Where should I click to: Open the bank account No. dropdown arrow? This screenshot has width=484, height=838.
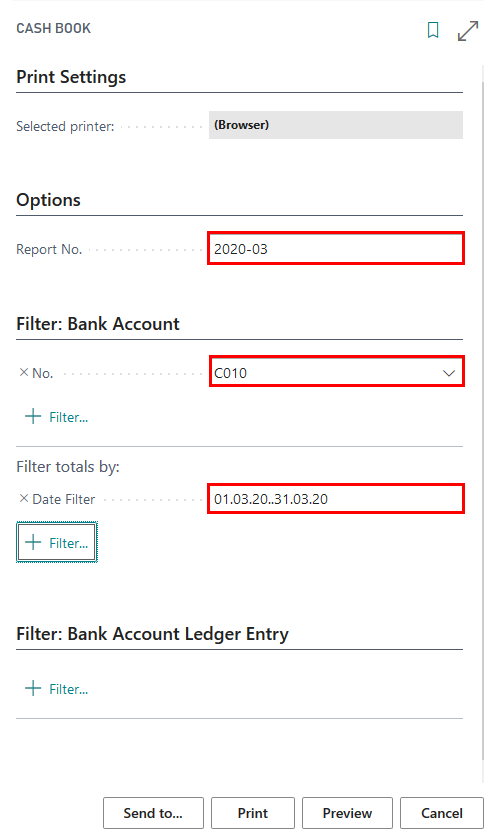click(x=449, y=373)
